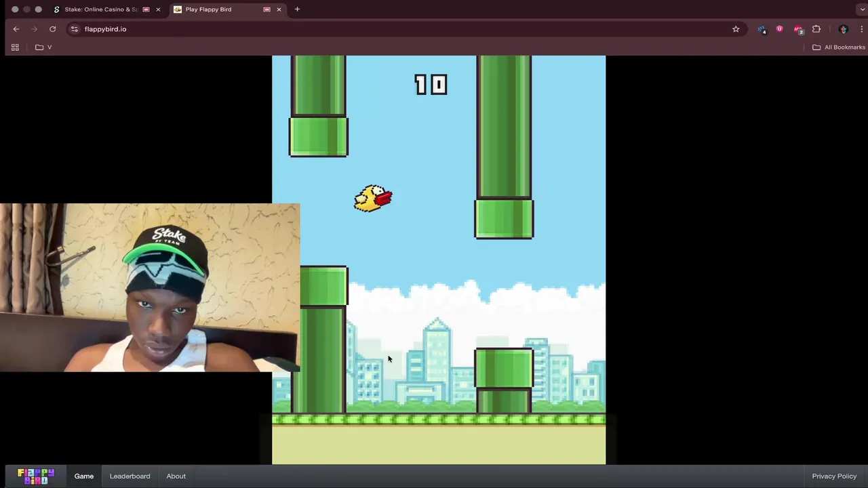Close the Stake Online Casino tab

click(158, 9)
